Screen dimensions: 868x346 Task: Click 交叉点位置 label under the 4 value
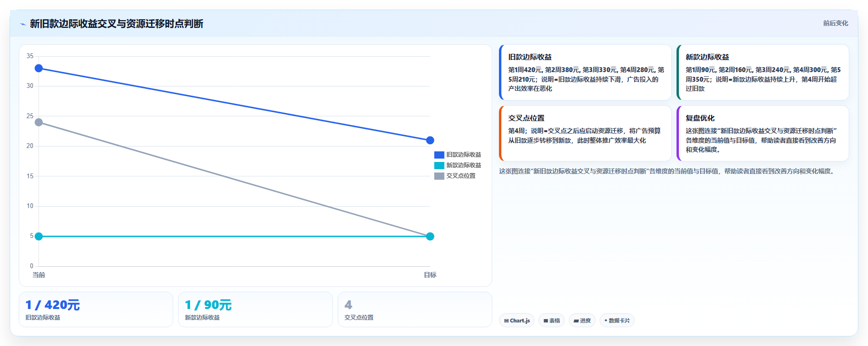(x=359, y=318)
